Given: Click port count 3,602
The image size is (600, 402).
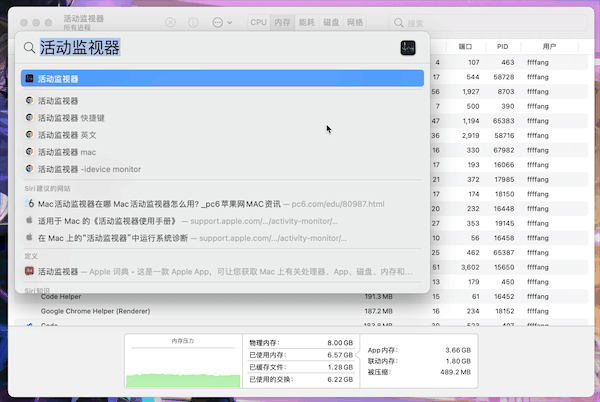Looking at the screenshot, I should point(470,267).
